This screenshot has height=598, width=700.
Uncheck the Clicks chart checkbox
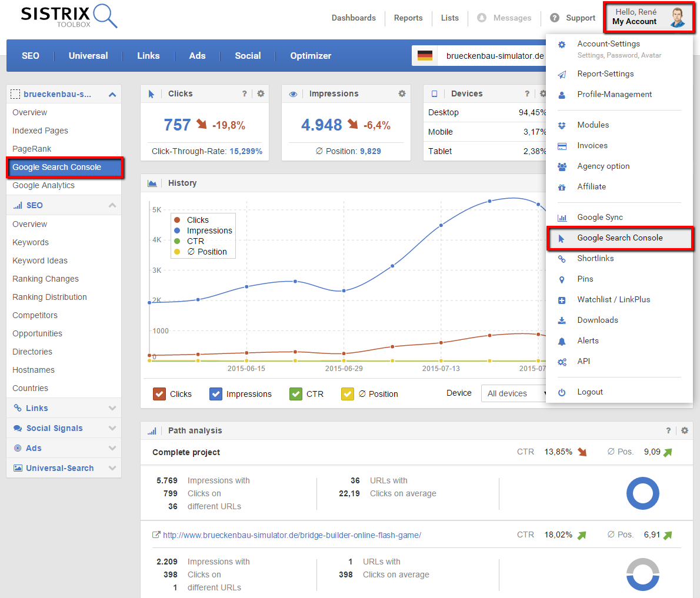pyautogui.click(x=159, y=394)
